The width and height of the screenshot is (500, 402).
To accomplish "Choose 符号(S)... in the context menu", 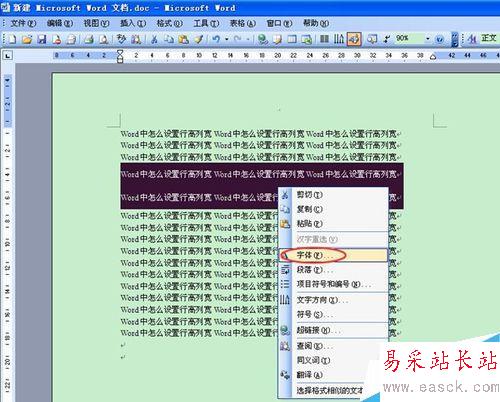I will point(333,314).
